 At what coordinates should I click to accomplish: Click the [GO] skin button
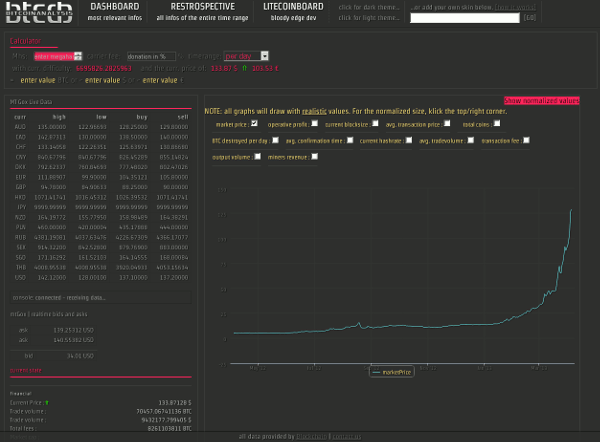pos(530,18)
